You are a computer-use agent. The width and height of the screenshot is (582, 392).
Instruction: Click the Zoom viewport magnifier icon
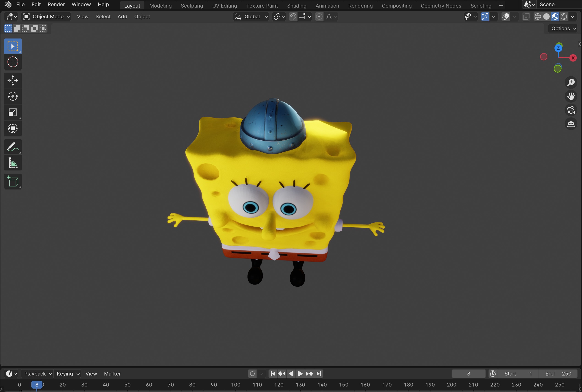click(571, 82)
